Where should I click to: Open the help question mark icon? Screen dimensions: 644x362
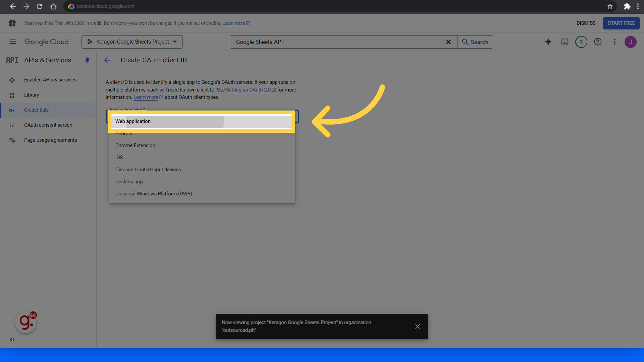(x=598, y=42)
